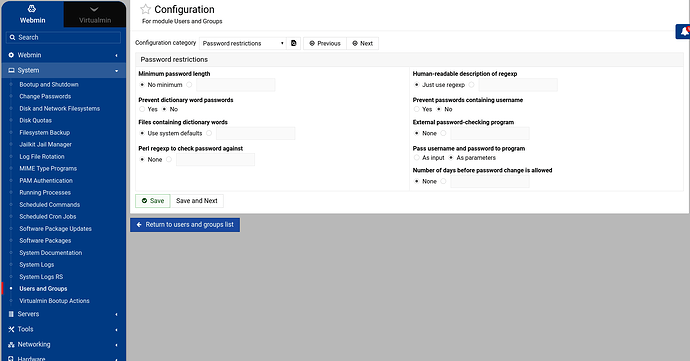The image size is (690, 361).
Task: Switch to the Webmin tab
Action: click(33, 14)
